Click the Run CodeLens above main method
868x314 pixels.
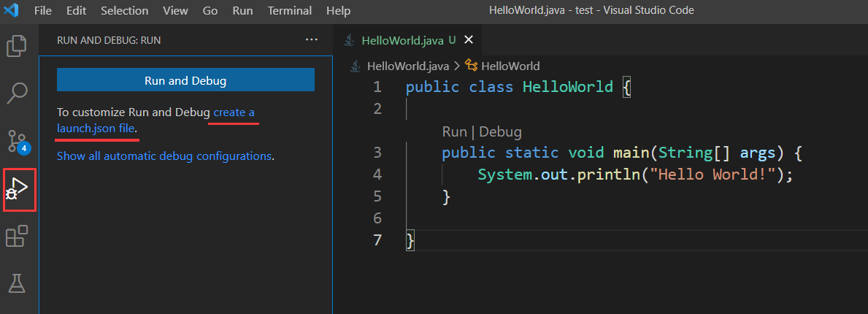tap(454, 132)
